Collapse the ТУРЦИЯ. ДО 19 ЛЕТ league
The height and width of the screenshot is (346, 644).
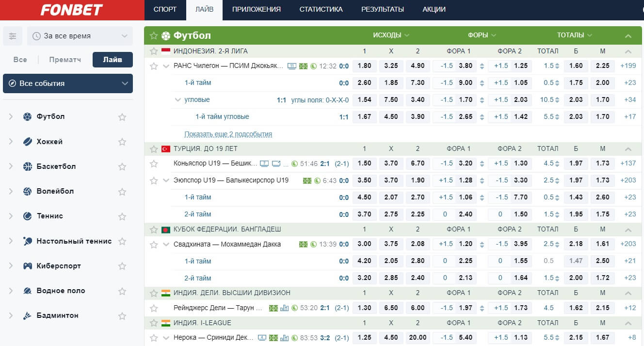point(628,149)
